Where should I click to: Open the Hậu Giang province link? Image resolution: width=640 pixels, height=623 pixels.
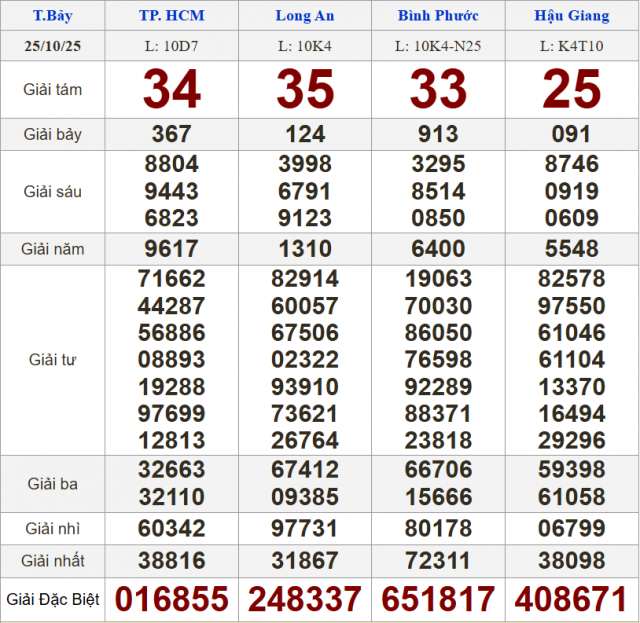point(571,16)
